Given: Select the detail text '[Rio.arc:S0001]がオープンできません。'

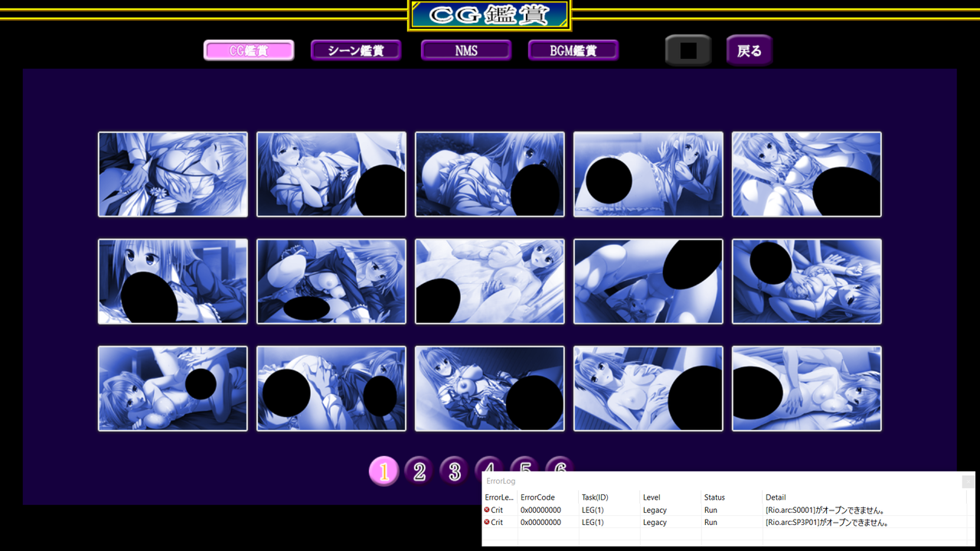Looking at the screenshot, I should pyautogui.click(x=826, y=510).
